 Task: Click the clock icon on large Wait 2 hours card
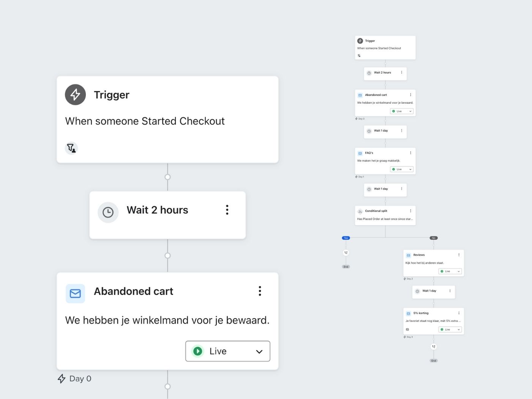108,212
